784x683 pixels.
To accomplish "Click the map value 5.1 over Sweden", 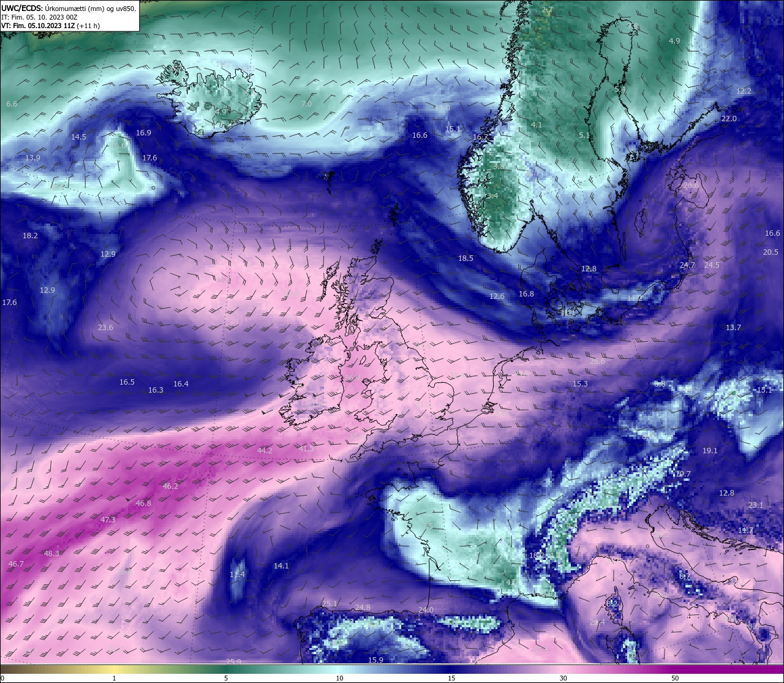I will click(584, 135).
